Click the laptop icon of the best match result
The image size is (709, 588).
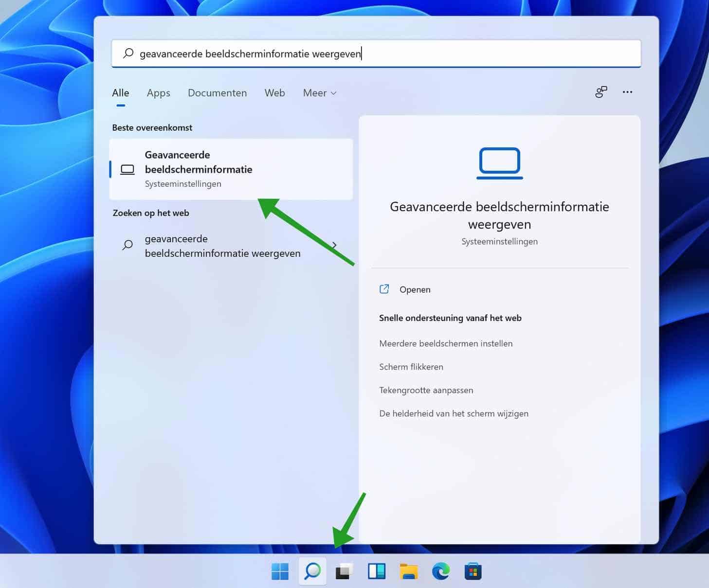pos(127,169)
